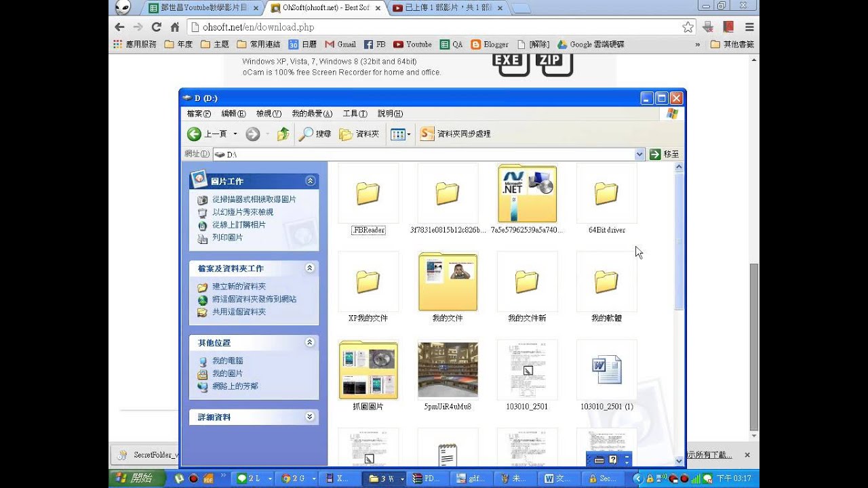
Task: Open Chrome's main menu icon
Action: (749, 27)
